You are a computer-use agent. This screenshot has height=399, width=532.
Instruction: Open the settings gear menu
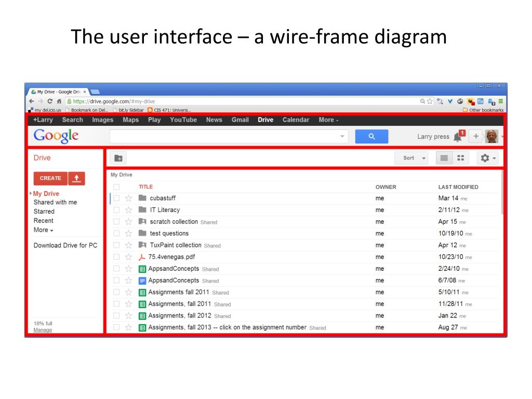(487, 158)
